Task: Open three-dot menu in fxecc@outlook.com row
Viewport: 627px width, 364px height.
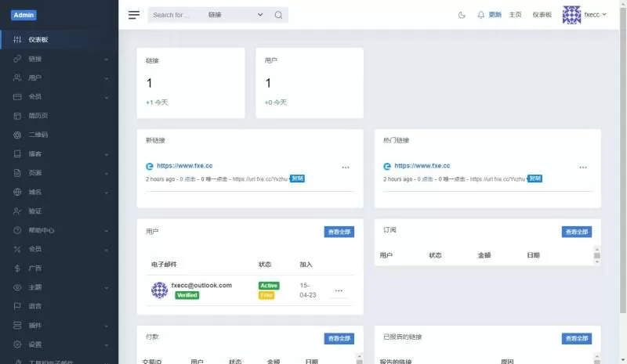Action: pos(339,290)
